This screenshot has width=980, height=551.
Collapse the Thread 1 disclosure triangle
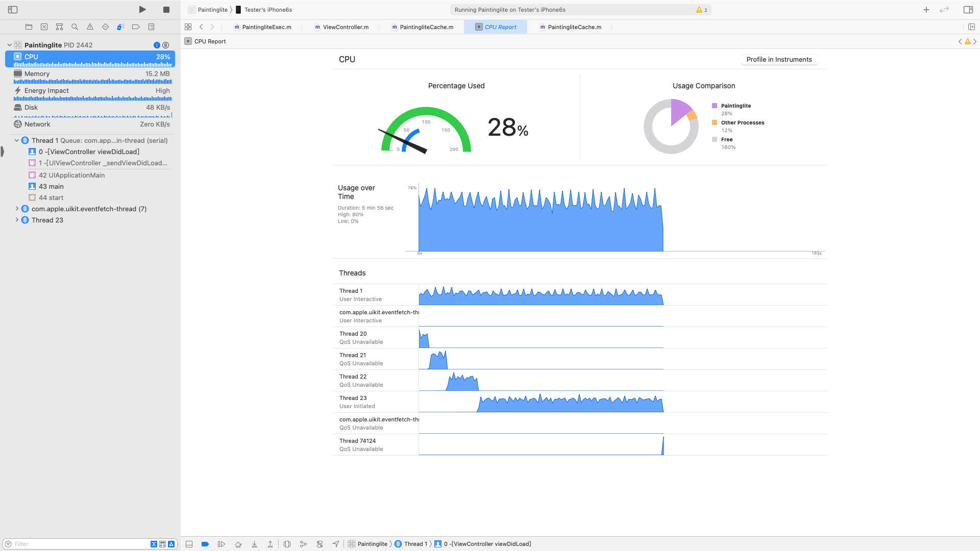point(17,140)
